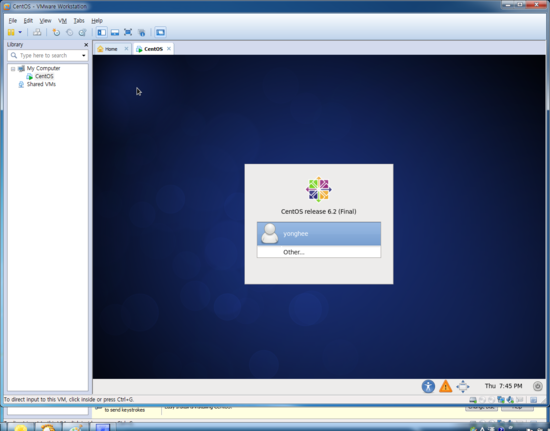Toggle the thumbnail bar icon

[115, 33]
